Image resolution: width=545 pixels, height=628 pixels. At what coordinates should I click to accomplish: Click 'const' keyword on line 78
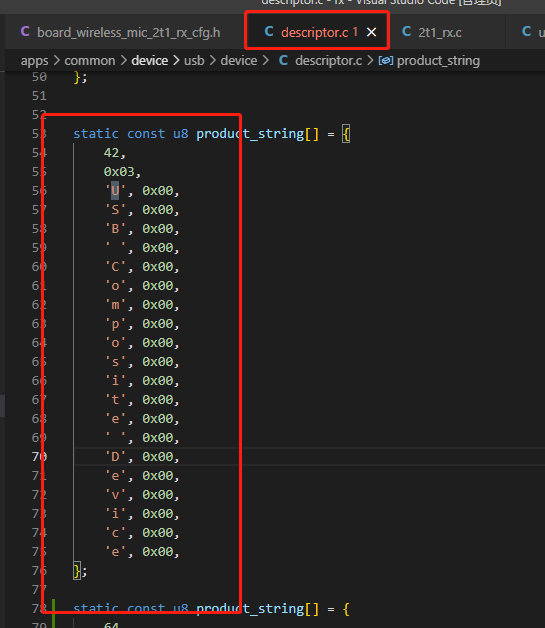(146, 608)
